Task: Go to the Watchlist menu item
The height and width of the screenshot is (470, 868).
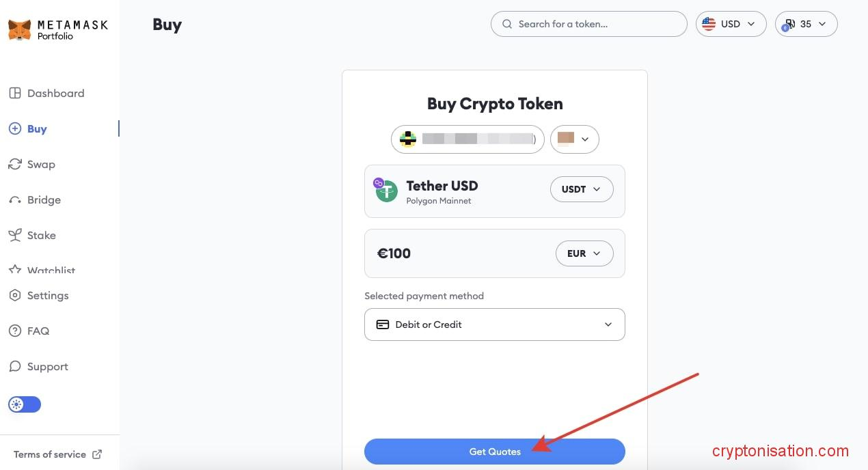Action: click(51, 271)
